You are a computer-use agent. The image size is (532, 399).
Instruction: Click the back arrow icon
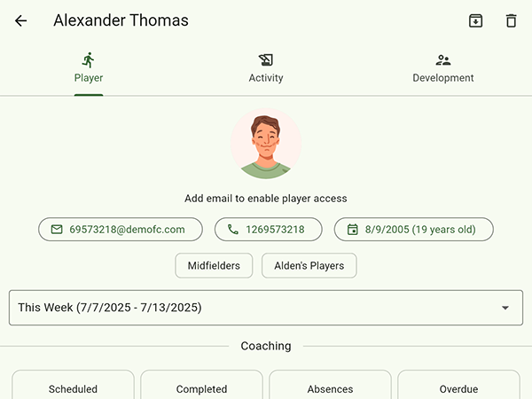coord(21,20)
